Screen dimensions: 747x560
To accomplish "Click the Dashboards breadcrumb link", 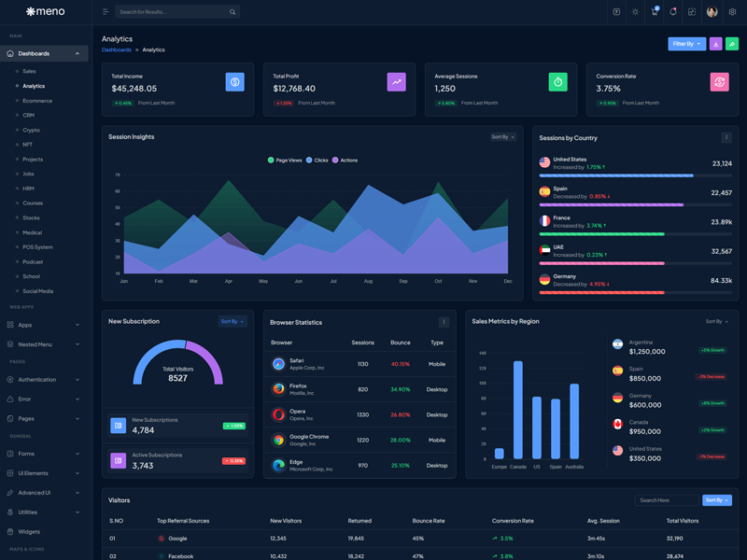I will point(117,49).
